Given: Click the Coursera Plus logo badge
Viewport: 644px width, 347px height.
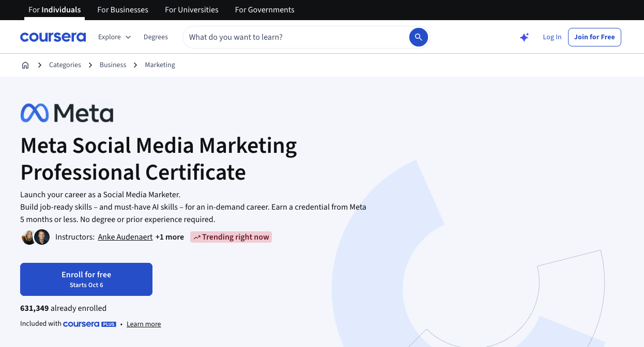Looking at the screenshot, I should click(89, 324).
